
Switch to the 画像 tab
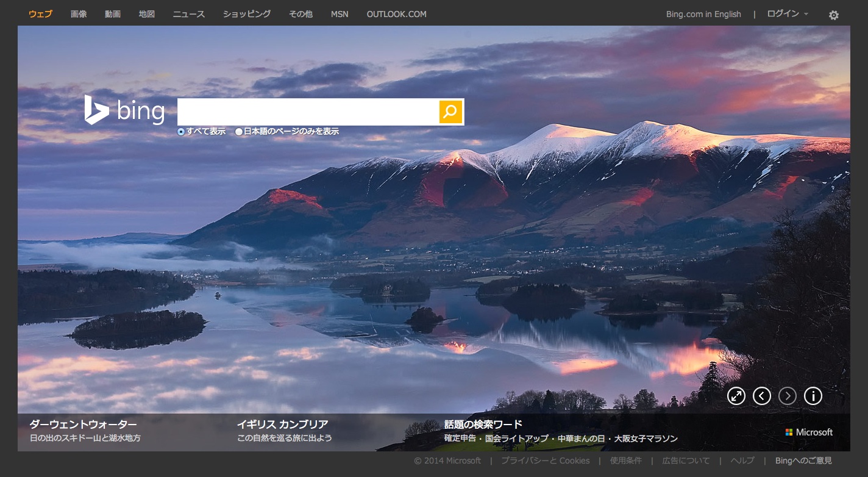tap(79, 14)
